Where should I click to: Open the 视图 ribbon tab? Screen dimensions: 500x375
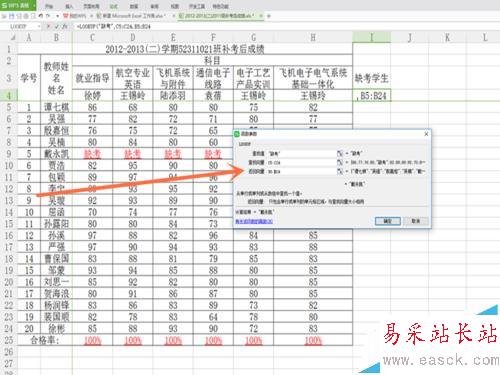[x=175, y=6]
